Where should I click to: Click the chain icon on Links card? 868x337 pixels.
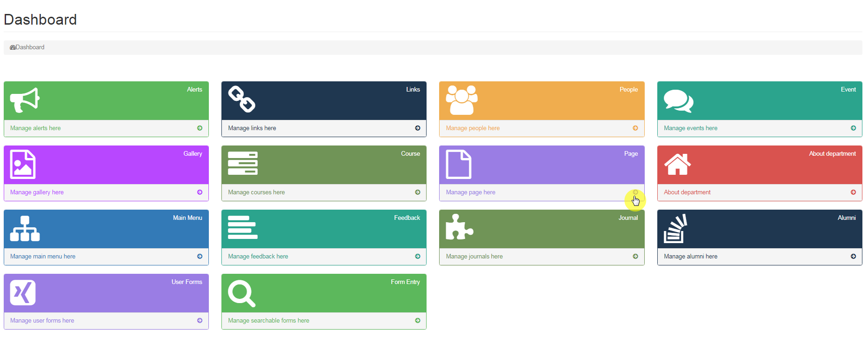click(241, 99)
